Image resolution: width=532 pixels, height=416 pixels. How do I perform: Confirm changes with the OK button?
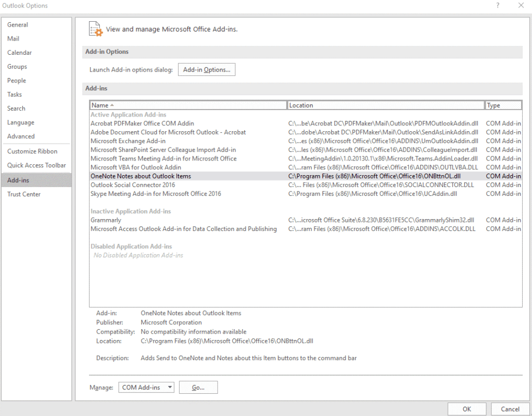[x=466, y=409]
